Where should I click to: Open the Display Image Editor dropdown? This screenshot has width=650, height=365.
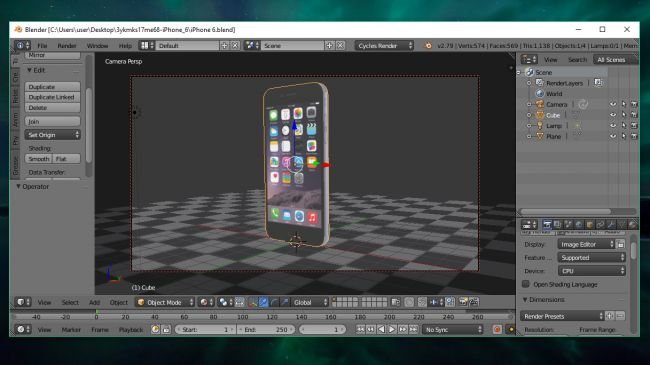tap(586, 244)
